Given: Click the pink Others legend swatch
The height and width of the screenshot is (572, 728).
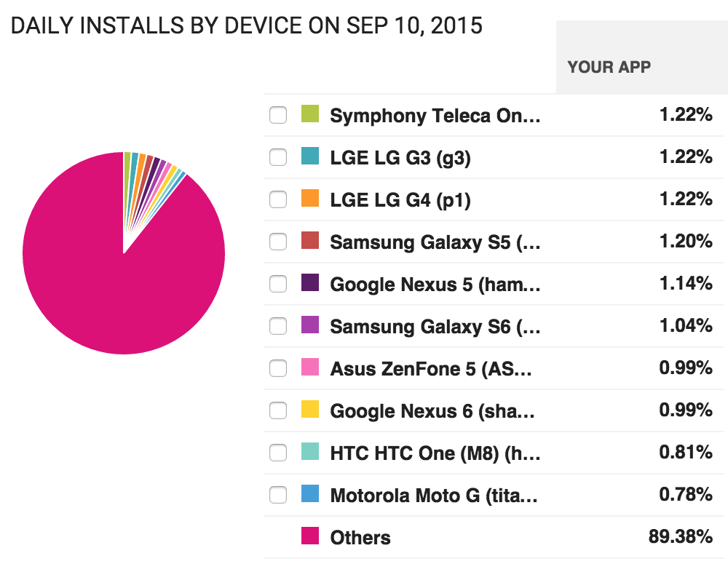Looking at the screenshot, I should point(310,536).
